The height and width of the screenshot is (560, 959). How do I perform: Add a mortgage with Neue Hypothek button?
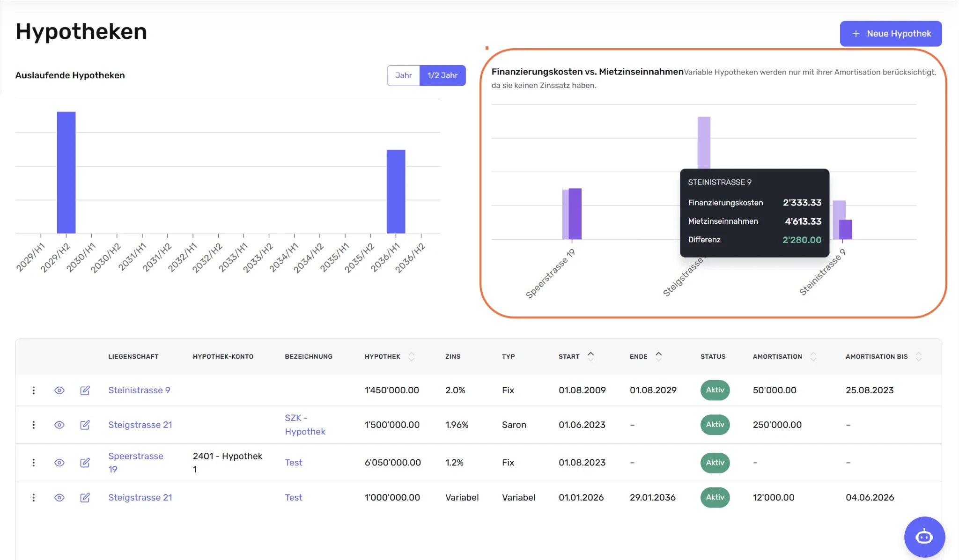tap(891, 34)
